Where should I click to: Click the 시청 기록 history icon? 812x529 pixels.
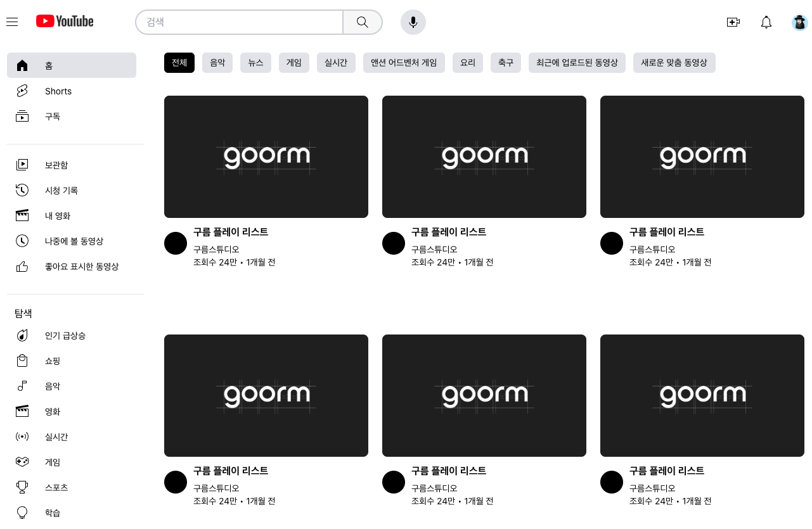tap(22, 190)
